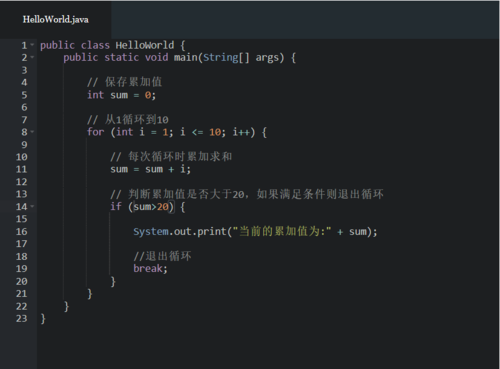Click the final closing brace on line 23

(x=43, y=319)
